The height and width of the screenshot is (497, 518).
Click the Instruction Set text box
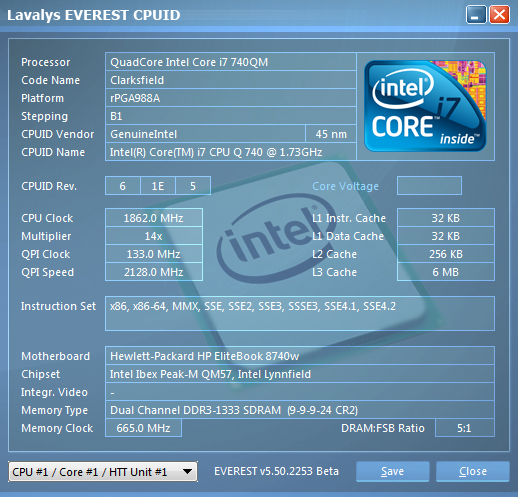(x=300, y=313)
